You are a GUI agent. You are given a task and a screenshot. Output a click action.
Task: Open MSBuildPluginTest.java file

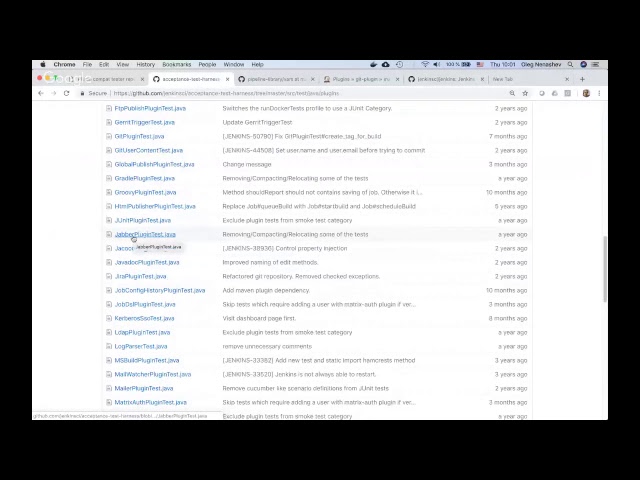(147, 360)
